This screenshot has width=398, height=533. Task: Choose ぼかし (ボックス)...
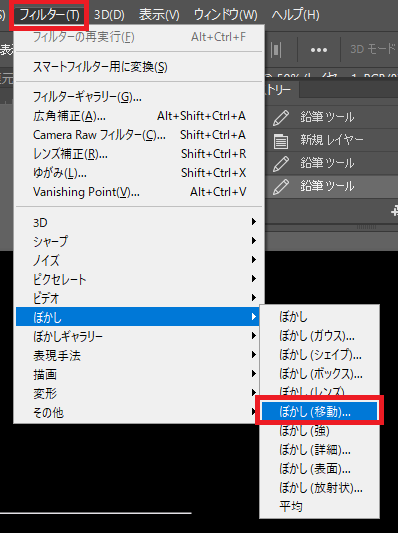coord(319,374)
